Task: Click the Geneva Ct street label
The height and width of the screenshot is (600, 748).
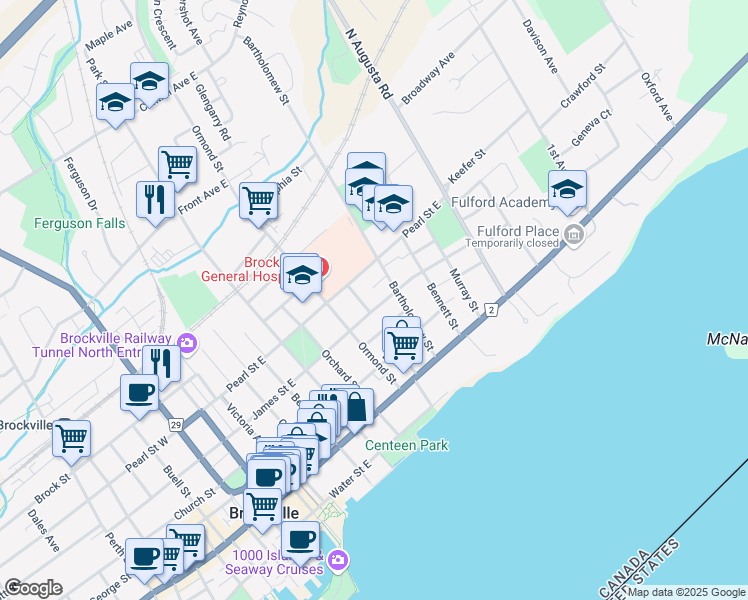Action: pos(592,128)
